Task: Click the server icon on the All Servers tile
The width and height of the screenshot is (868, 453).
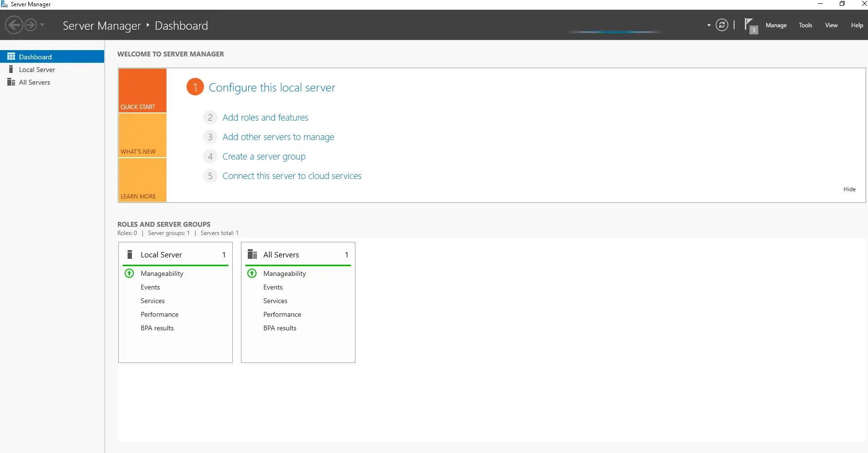Action: (252, 254)
